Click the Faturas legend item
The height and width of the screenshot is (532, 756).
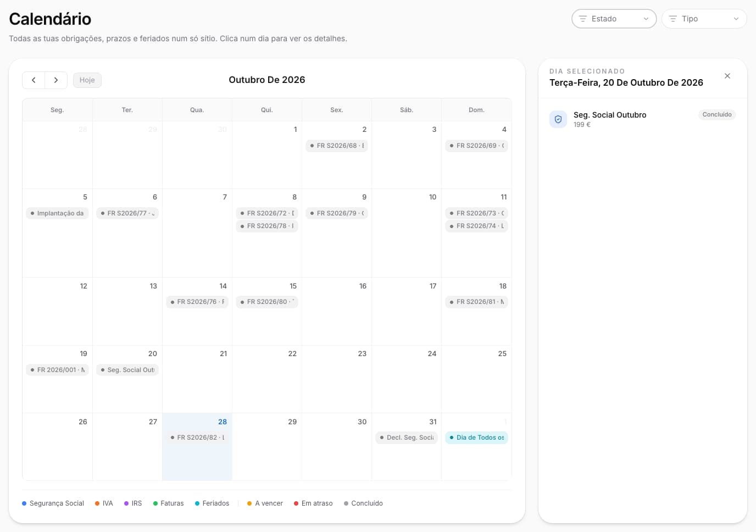[x=169, y=503]
